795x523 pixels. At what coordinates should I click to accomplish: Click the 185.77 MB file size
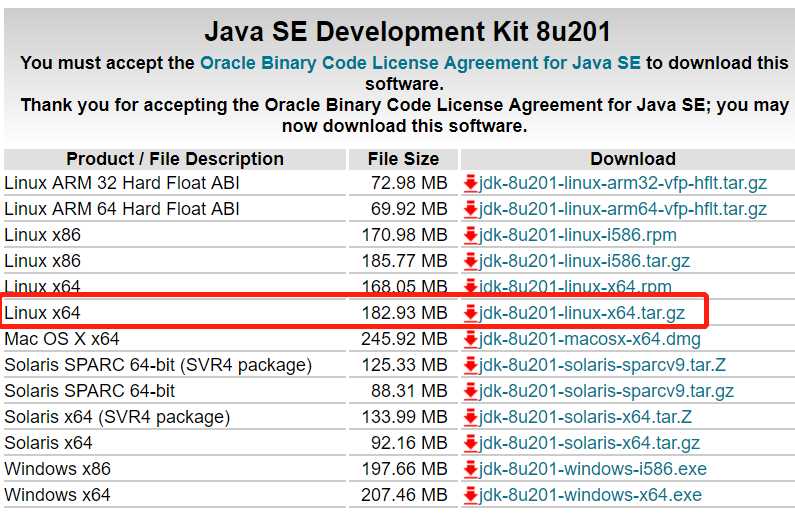pos(405,261)
